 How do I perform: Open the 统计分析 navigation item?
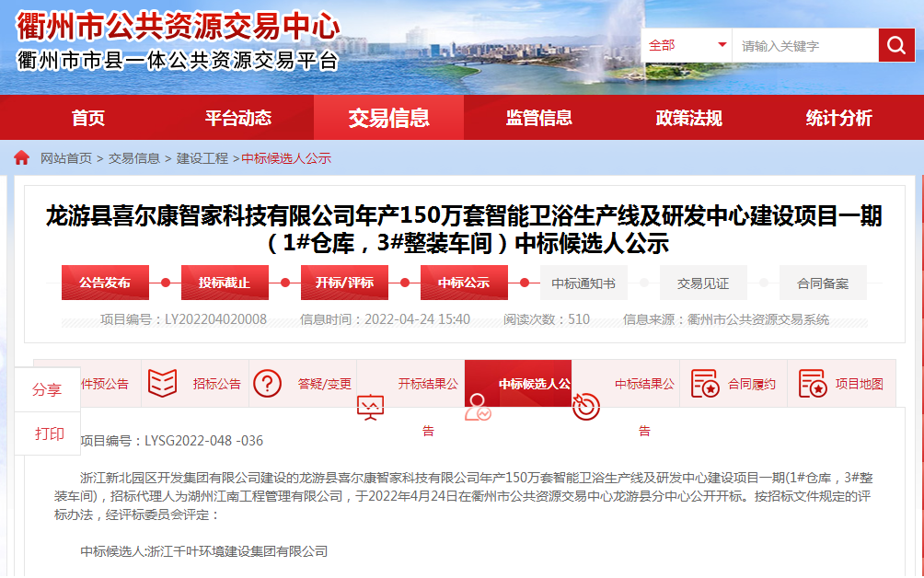(x=838, y=118)
